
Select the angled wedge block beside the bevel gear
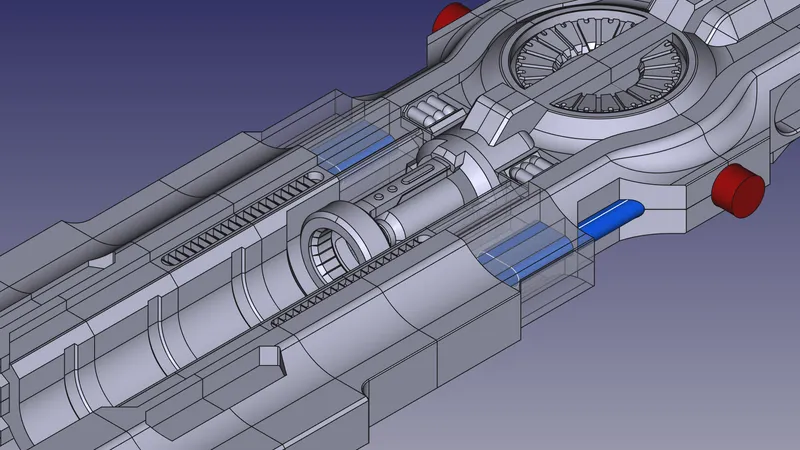point(496,118)
